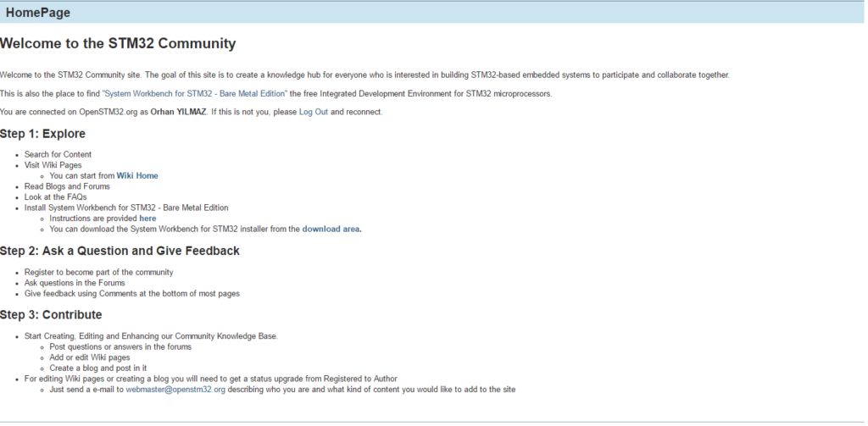Image resolution: width=868 pixels, height=426 pixels.
Task: Select Create a blog and post in it
Action: [x=98, y=368]
